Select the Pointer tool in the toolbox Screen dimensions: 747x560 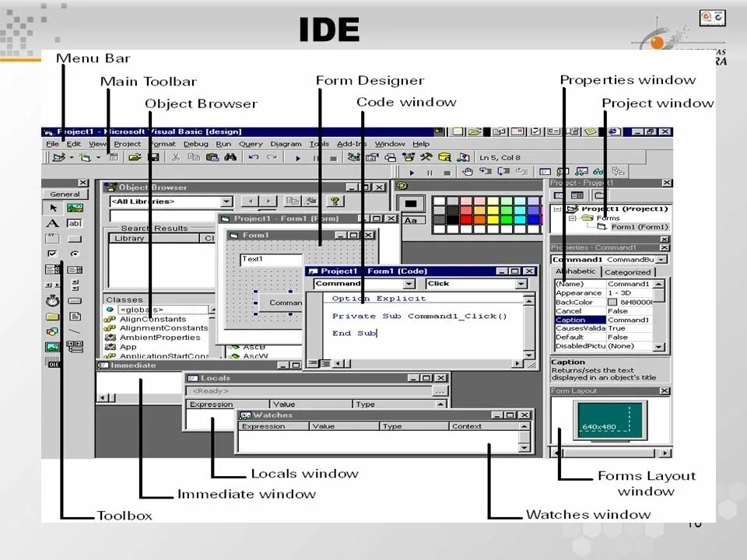coord(52,208)
